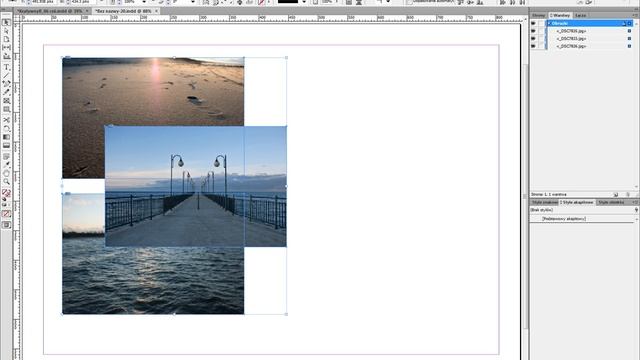Click the black stroke color swatch in control bar
This screenshot has height=360, width=640.
point(288,2)
